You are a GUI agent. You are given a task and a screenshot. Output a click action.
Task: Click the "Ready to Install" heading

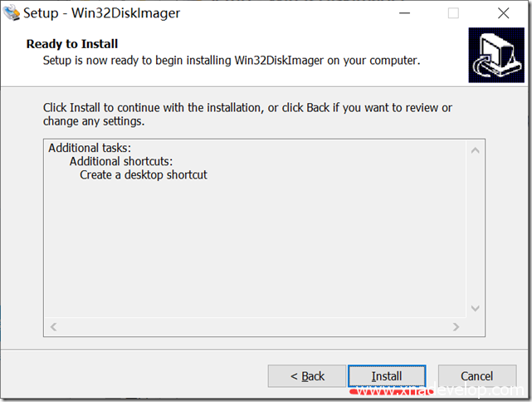point(72,44)
